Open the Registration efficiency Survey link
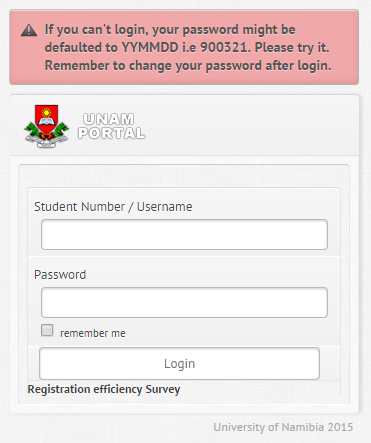This screenshot has width=371, height=443. [104, 389]
